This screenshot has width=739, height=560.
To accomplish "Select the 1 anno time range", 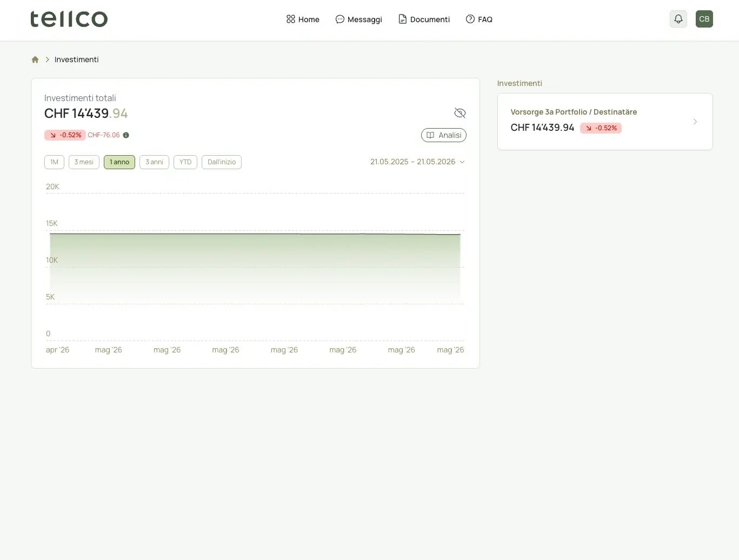I will coord(119,162).
